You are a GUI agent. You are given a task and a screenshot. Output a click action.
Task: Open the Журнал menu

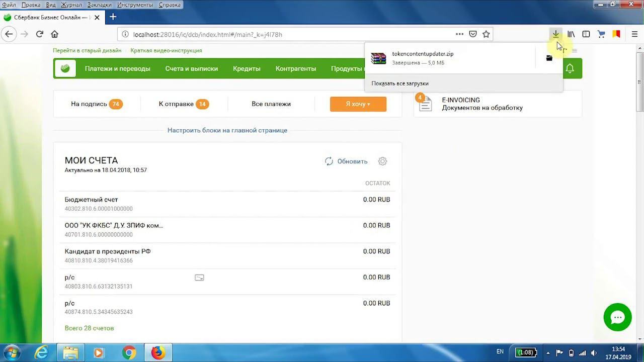pyautogui.click(x=71, y=5)
